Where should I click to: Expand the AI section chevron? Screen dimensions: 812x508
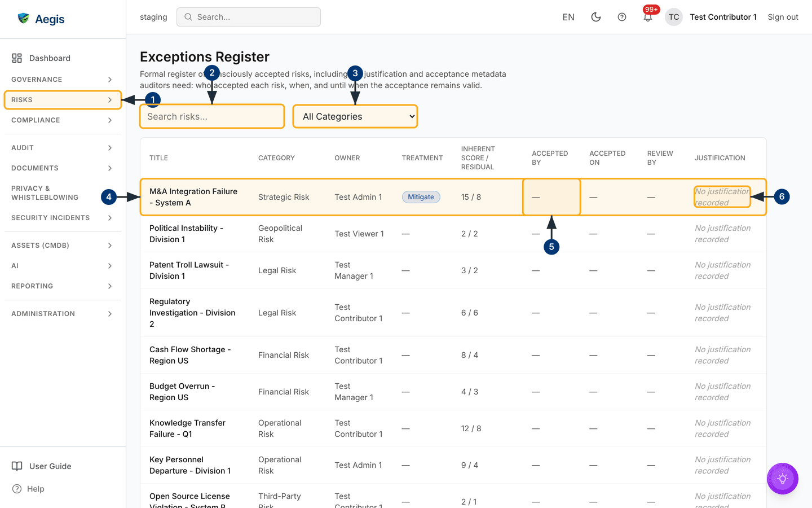(110, 266)
